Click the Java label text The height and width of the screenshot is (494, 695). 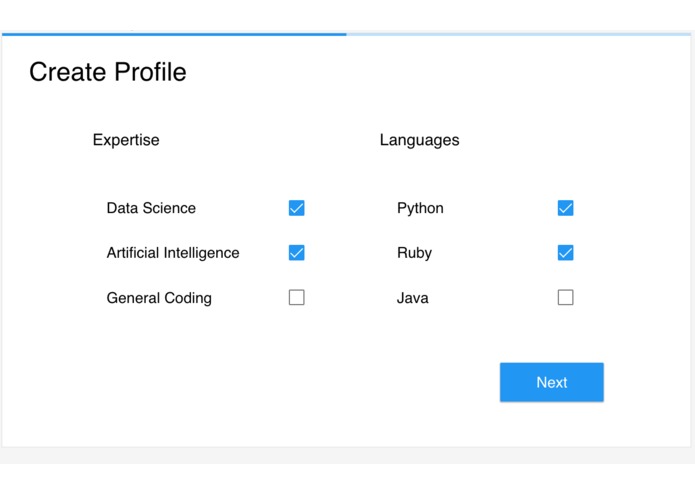point(412,298)
